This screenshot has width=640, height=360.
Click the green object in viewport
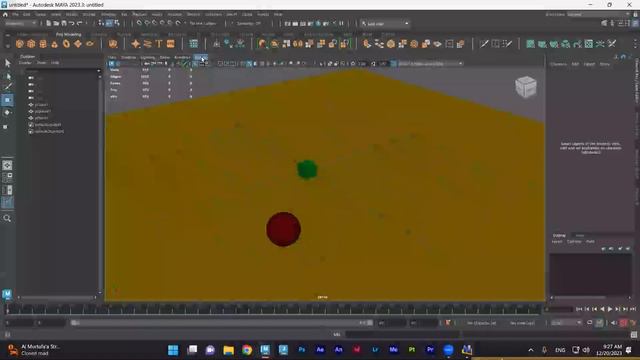click(307, 169)
